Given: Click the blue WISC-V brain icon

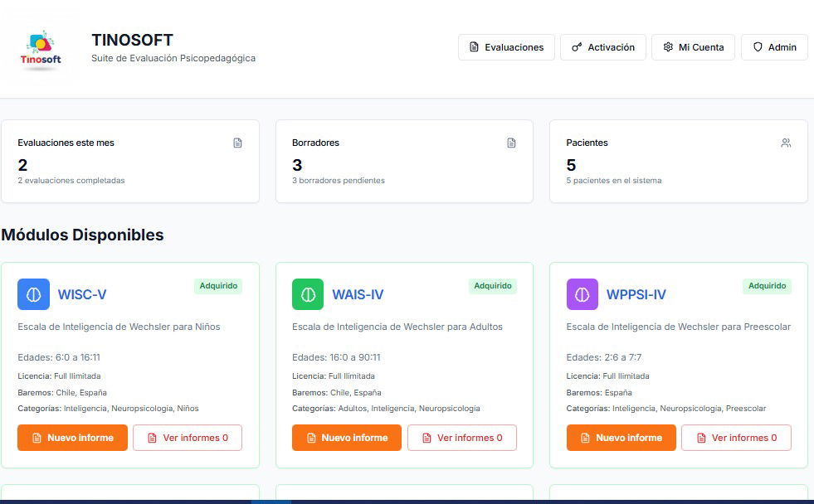Looking at the screenshot, I should 33,294.
